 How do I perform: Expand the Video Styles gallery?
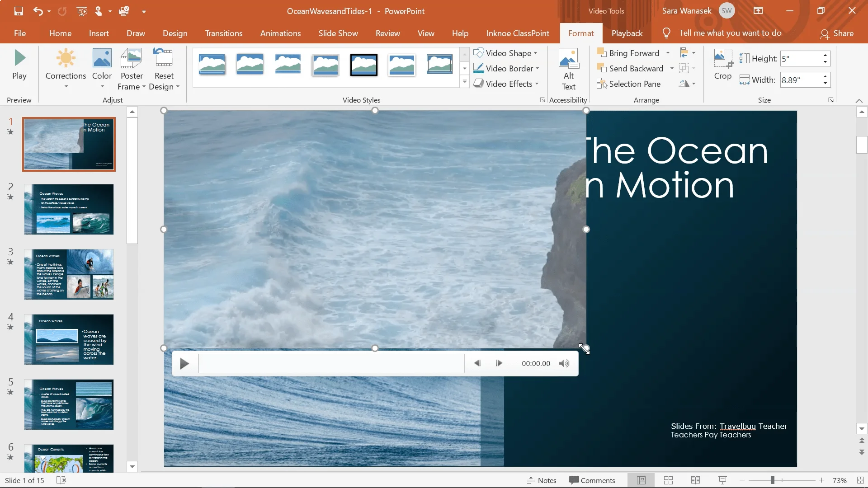coord(464,82)
